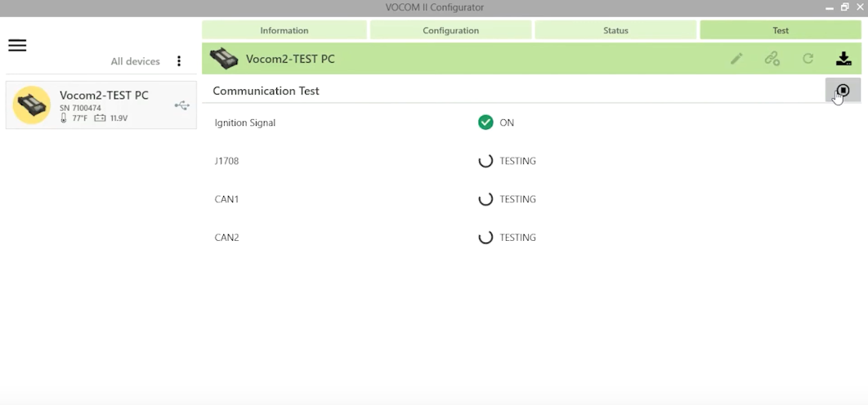Select the Test tab
The height and width of the screenshot is (405, 868).
pyautogui.click(x=781, y=30)
